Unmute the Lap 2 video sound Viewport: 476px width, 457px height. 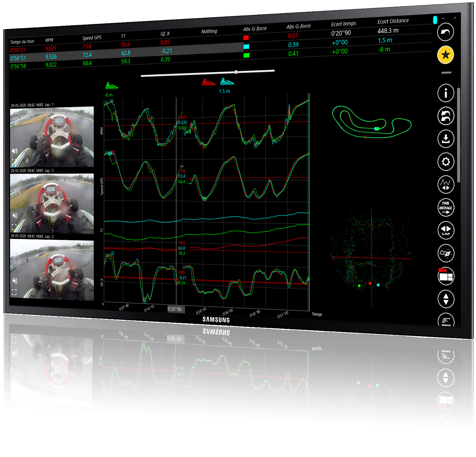(15, 280)
